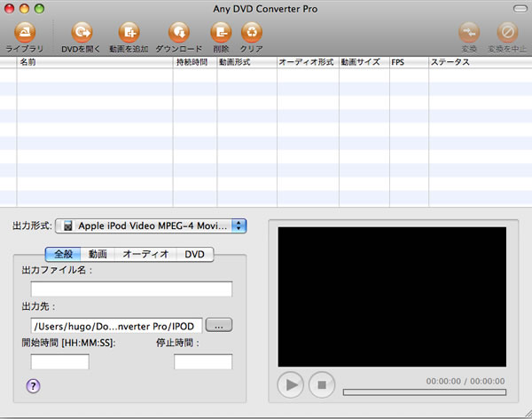The image size is (532, 419).
Task: Click the 動画を追加 (Add Video) icon
Action: tap(129, 33)
